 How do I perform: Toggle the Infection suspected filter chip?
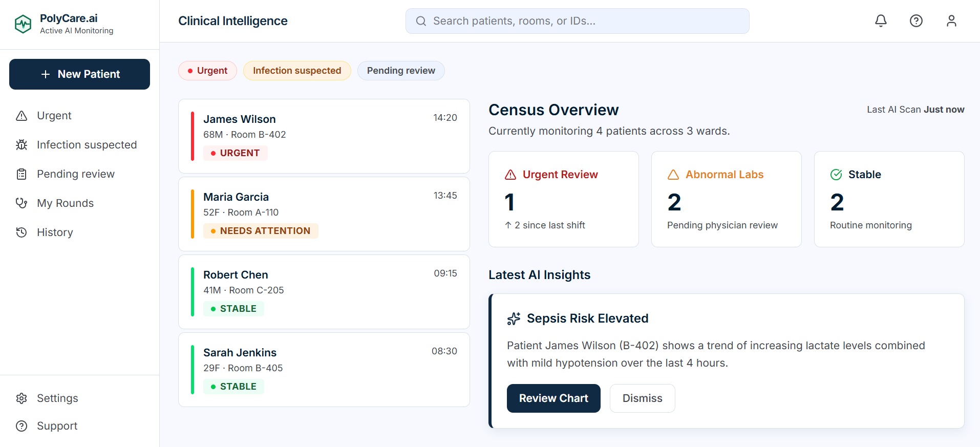click(x=297, y=71)
